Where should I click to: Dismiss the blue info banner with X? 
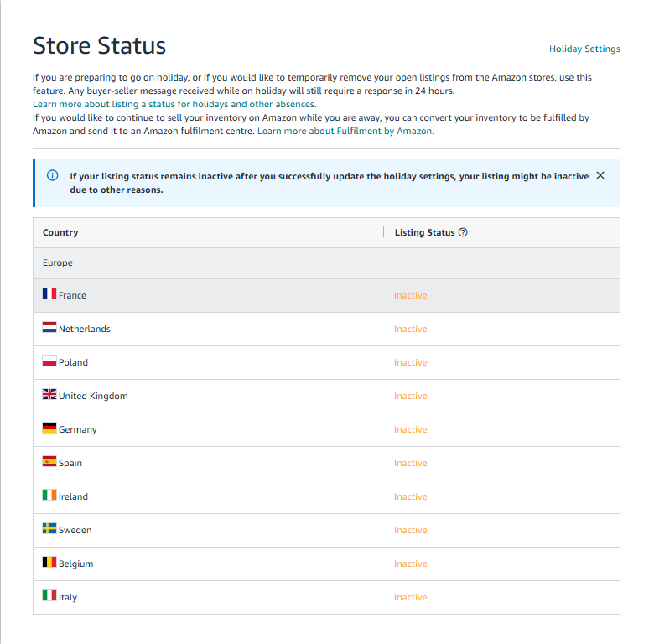click(x=600, y=175)
